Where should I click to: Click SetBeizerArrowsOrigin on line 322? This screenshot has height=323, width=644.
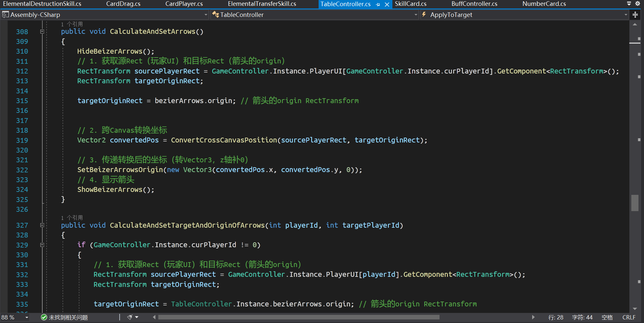(120, 170)
